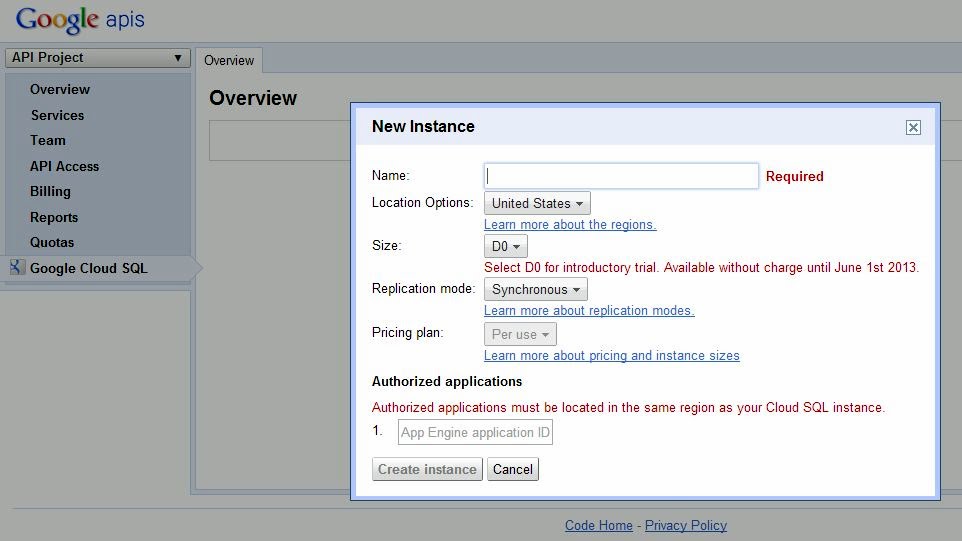The image size is (962, 541).
Task: Go to Team in the sidebar
Action: (x=48, y=140)
